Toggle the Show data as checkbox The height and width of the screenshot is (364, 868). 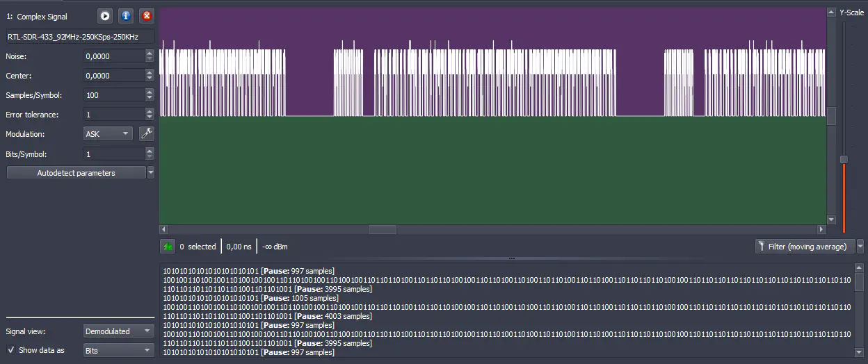pos(10,350)
